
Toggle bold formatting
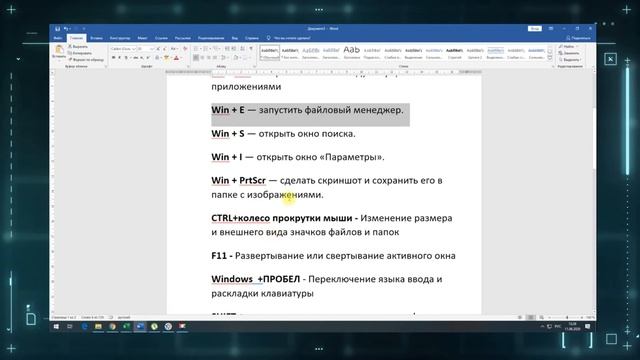click(x=113, y=58)
